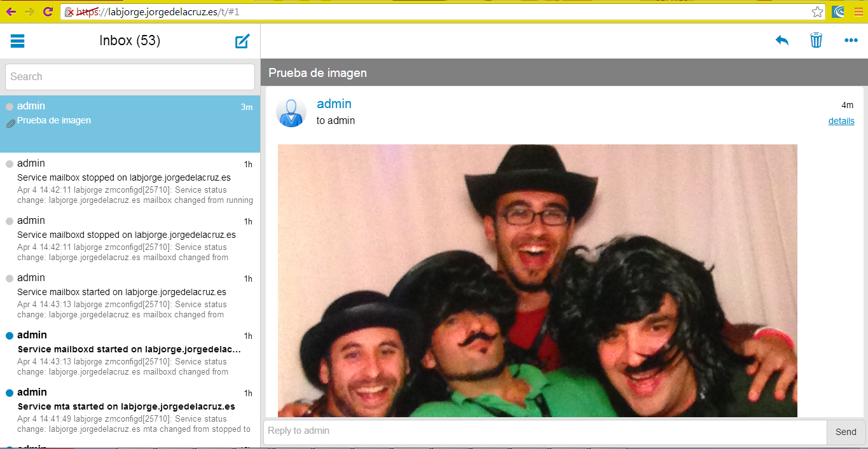The height and width of the screenshot is (449, 868).
Task: Toggle read dot on Prueba de imagen
Action: (x=10, y=107)
